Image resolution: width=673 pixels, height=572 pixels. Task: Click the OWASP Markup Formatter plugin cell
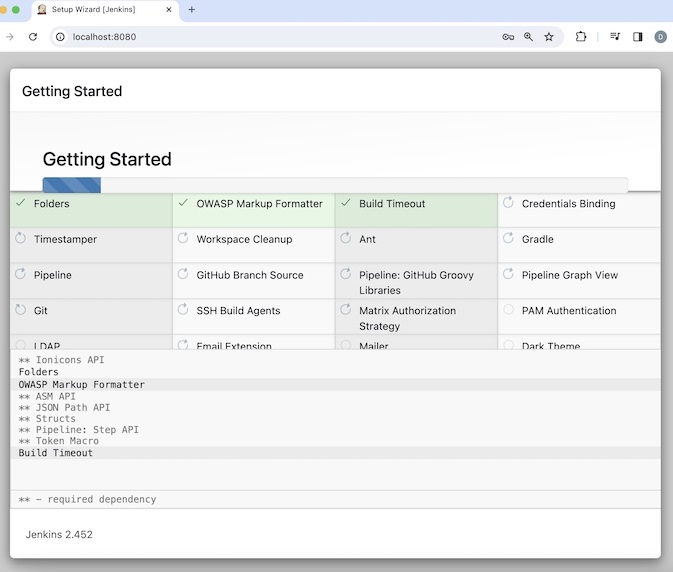click(x=254, y=209)
